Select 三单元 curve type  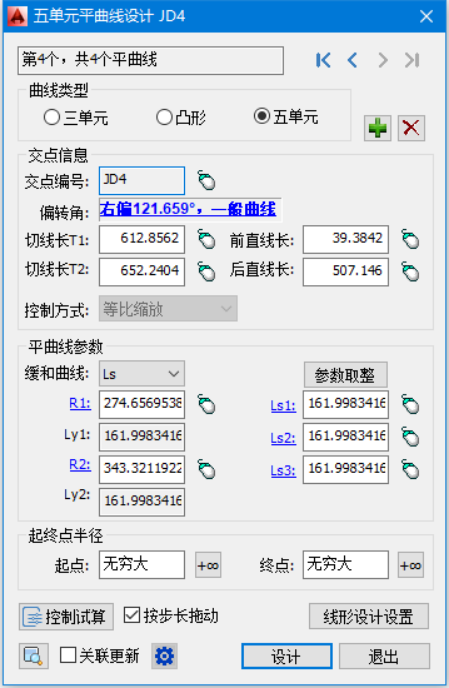click(76, 118)
